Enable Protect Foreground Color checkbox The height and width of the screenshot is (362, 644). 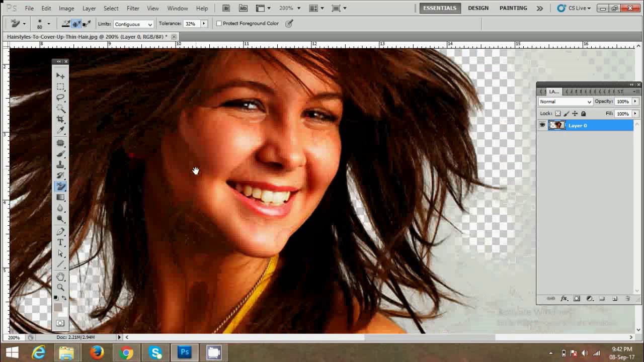219,24
